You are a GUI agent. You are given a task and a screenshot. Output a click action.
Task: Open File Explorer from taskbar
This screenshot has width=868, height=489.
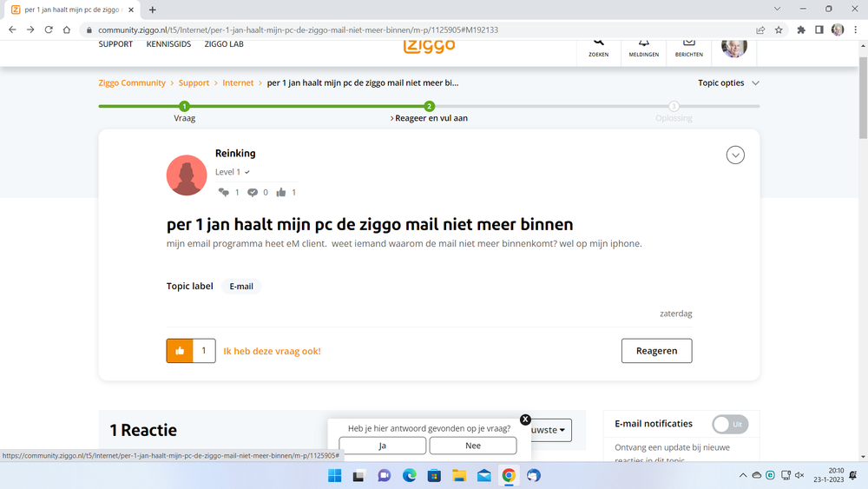point(459,475)
